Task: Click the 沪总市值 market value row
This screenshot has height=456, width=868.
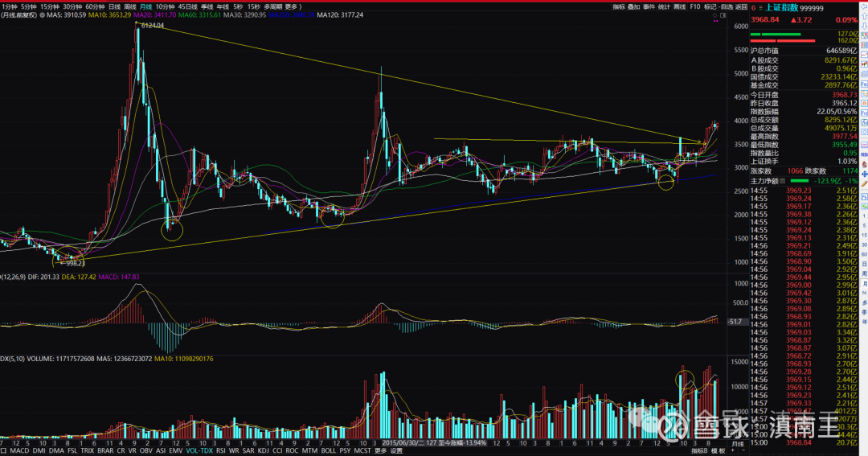Action: coord(804,51)
